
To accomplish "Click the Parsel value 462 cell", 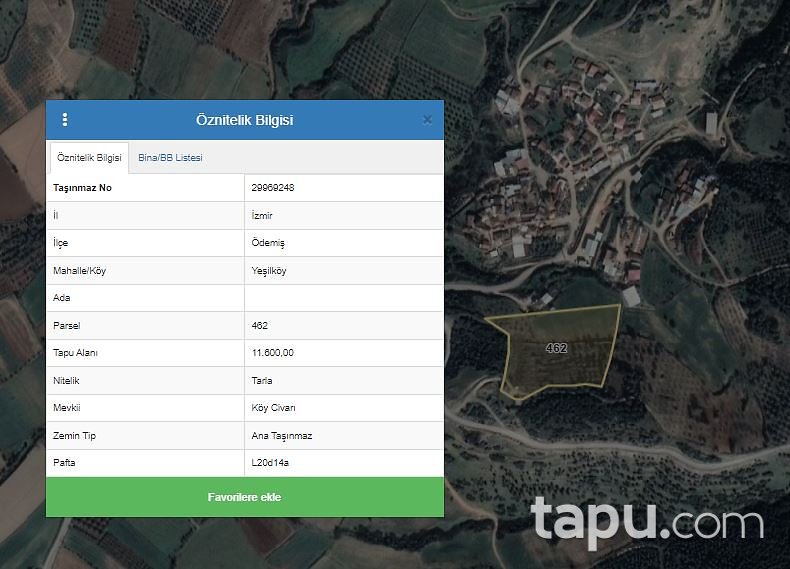I will [x=344, y=326].
